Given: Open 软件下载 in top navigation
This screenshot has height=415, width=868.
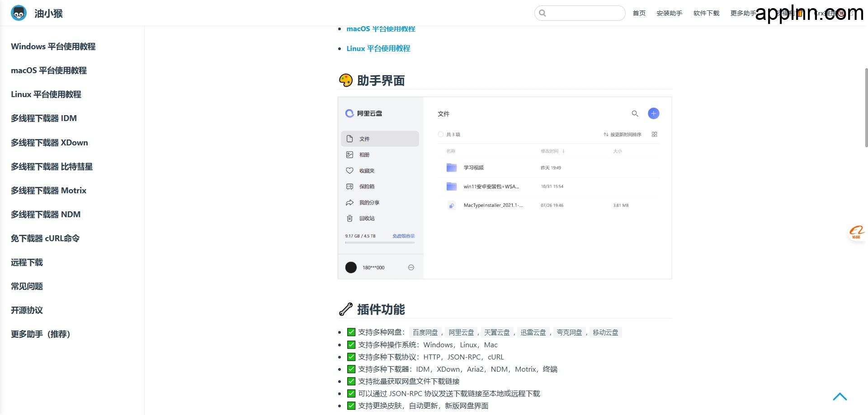Looking at the screenshot, I should click(707, 13).
